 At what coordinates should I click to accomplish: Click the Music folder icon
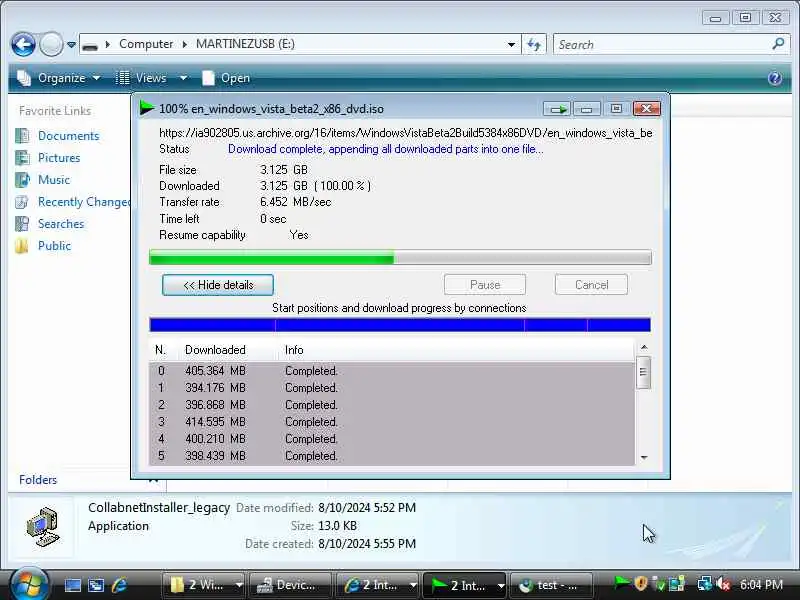point(22,180)
